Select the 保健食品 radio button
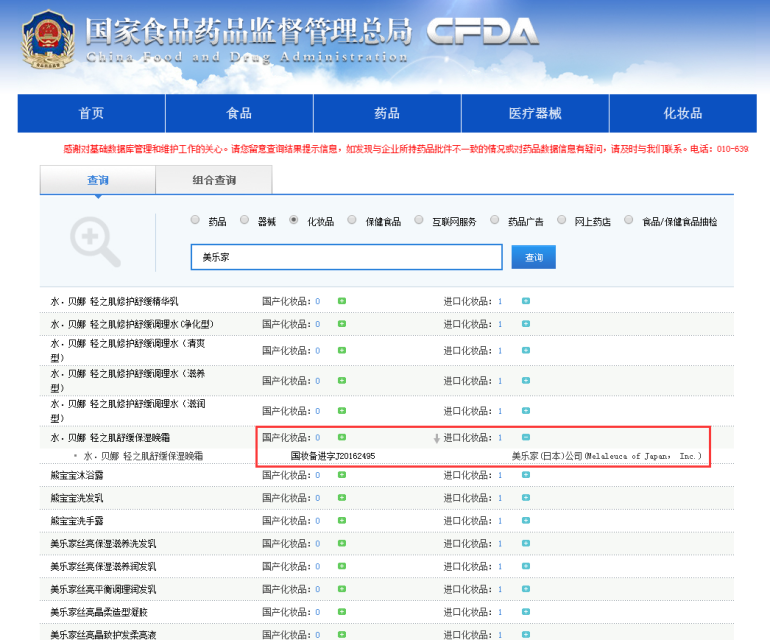Image resolution: width=770 pixels, height=640 pixels. [x=352, y=220]
